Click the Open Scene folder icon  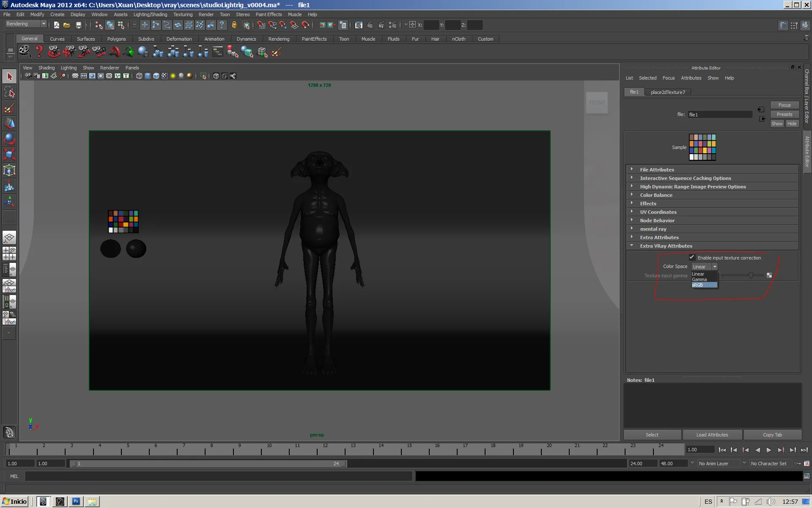pos(67,25)
